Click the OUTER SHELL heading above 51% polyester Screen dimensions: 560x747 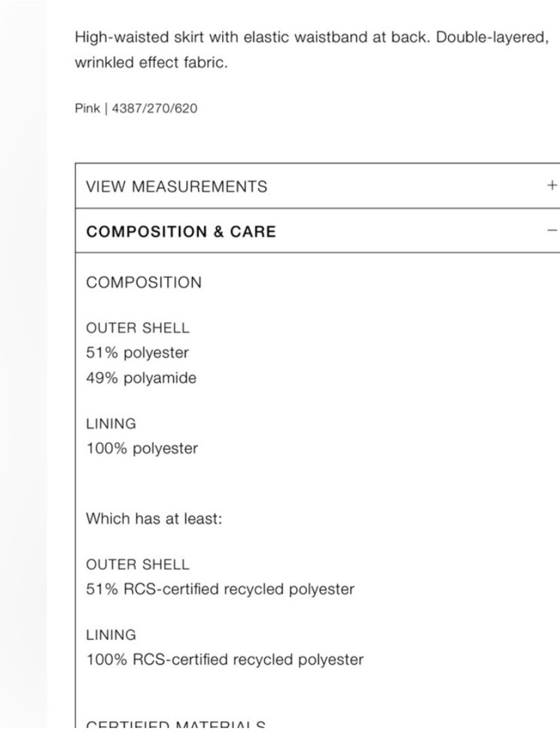tap(138, 328)
